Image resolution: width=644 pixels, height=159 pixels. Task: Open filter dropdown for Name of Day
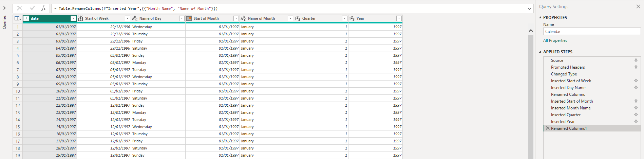(182, 18)
